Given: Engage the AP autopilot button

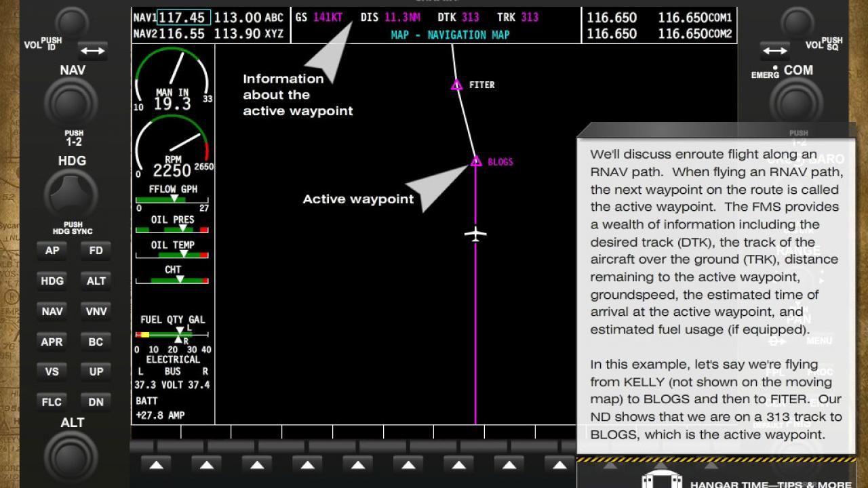Looking at the screenshot, I should pos(52,250).
